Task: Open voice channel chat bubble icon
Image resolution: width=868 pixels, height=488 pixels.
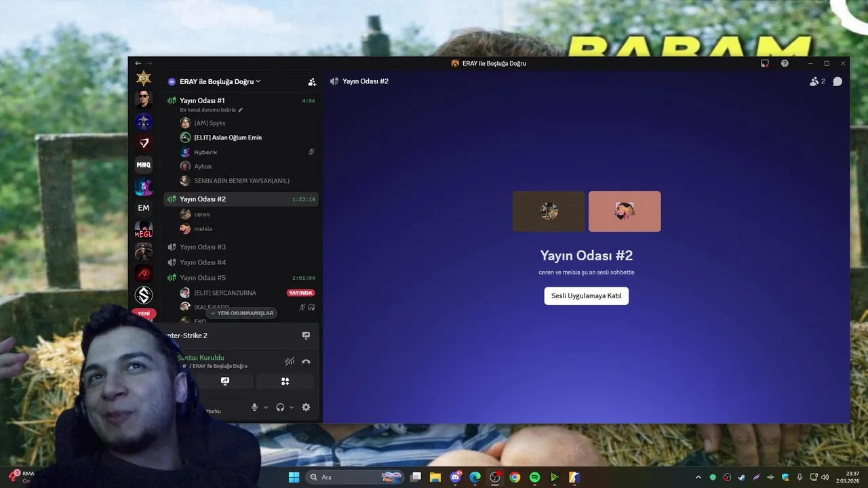Action: [x=837, y=81]
